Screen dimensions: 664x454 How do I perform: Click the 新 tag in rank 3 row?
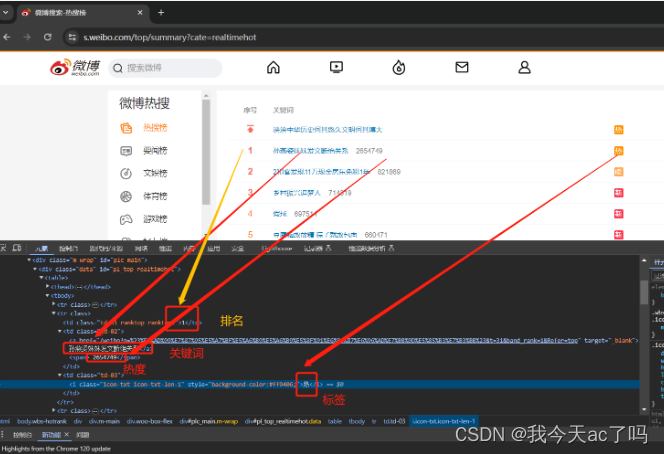point(618,193)
